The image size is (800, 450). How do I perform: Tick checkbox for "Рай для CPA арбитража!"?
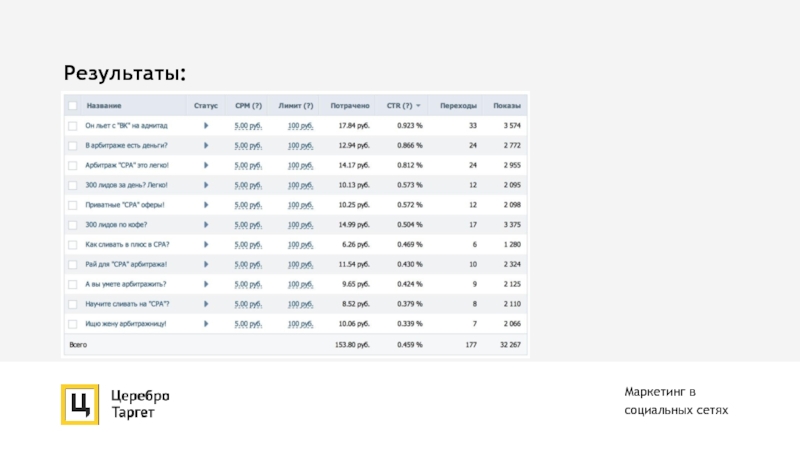pyautogui.click(x=71, y=265)
